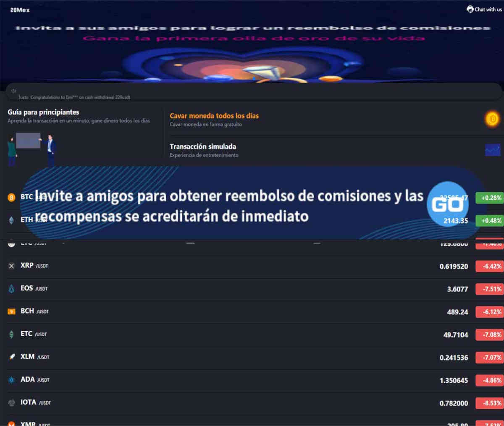The width and height of the screenshot is (504, 426).
Task: Click the simulated trading chart icon
Action: pyautogui.click(x=492, y=150)
